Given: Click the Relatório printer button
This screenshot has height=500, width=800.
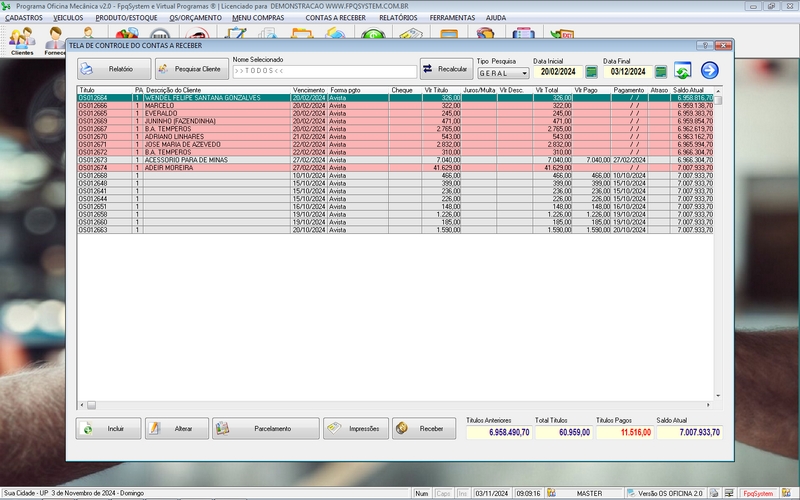Looking at the screenshot, I should pos(113,69).
